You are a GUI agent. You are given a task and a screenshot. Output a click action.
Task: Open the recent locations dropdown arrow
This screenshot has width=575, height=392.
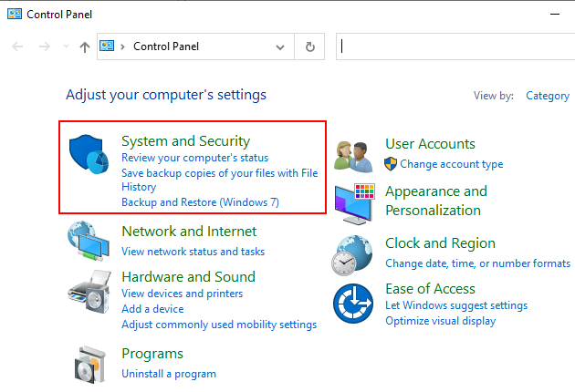pyautogui.click(x=66, y=46)
